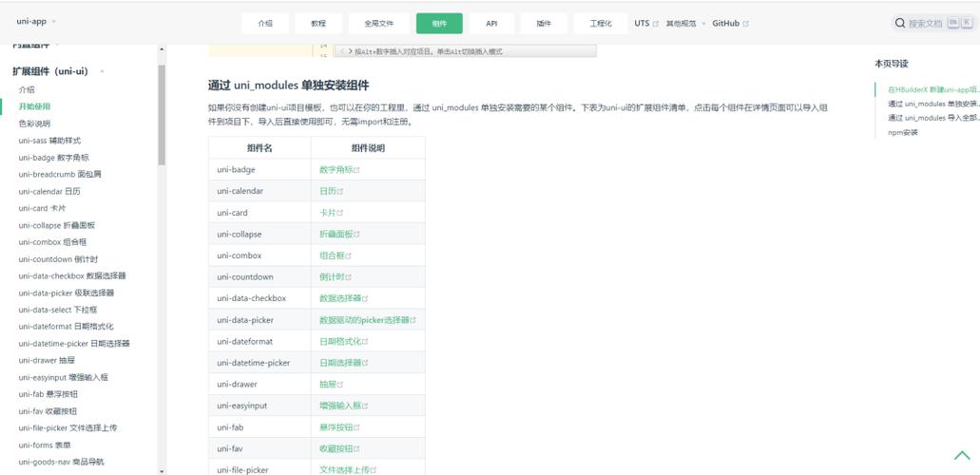Open sidebar item uni-forms 表单
Image resolution: width=980 pixels, height=475 pixels.
(x=45, y=445)
